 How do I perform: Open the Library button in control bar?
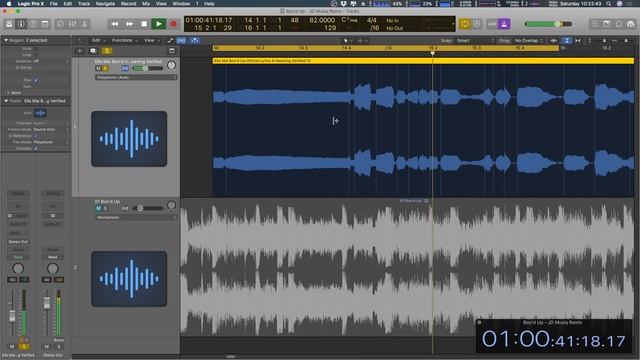tap(9, 24)
